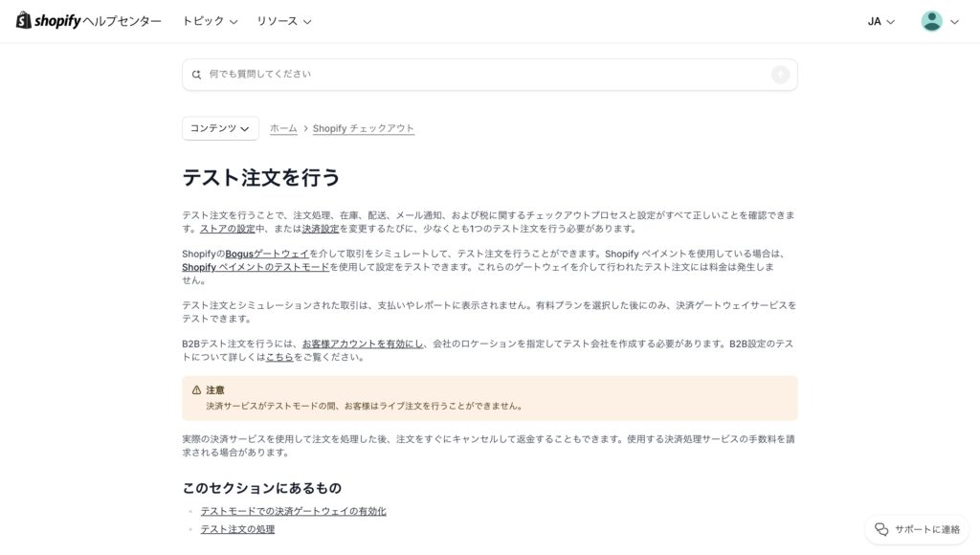The height and width of the screenshot is (555, 980).
Task: Expand the リソース menu
Action: click(283, 21)
